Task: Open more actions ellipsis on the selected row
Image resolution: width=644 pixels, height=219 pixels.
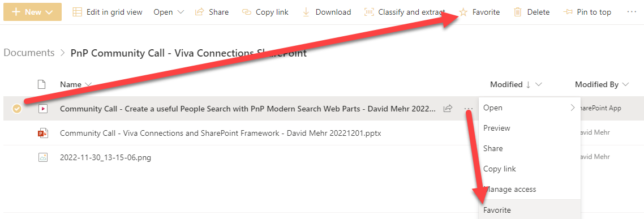Action: (x=468, y=109)
